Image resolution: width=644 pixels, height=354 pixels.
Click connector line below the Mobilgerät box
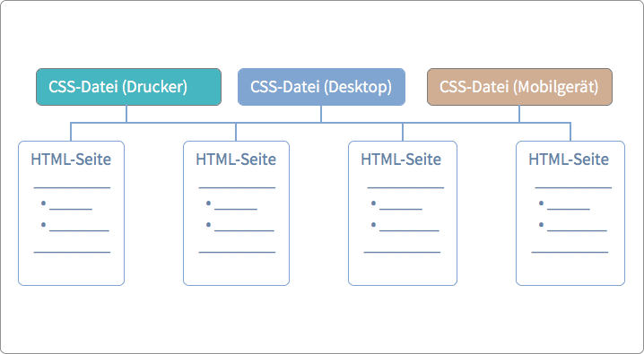(519, 114)
